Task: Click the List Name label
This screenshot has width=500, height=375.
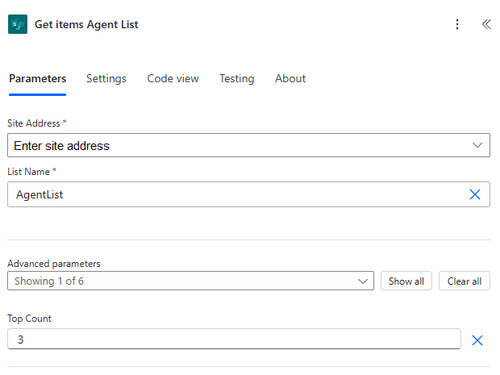Action: click(x=29, y=172)
